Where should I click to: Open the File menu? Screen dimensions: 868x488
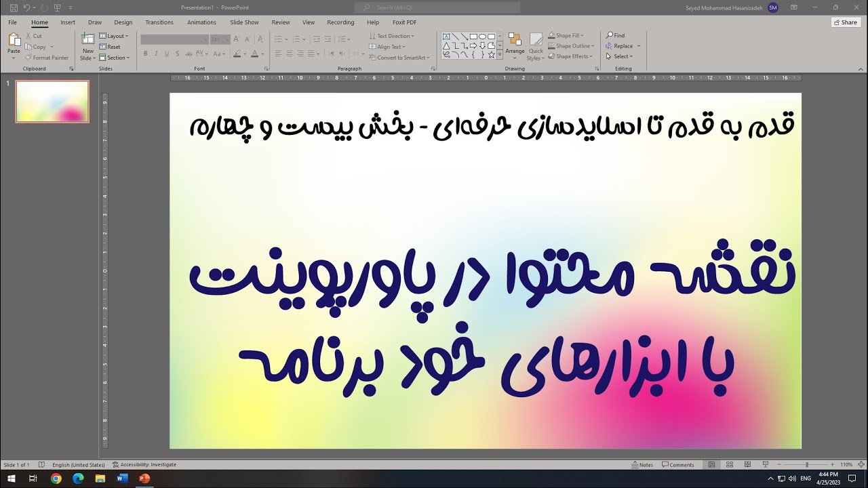coord(13,22)
